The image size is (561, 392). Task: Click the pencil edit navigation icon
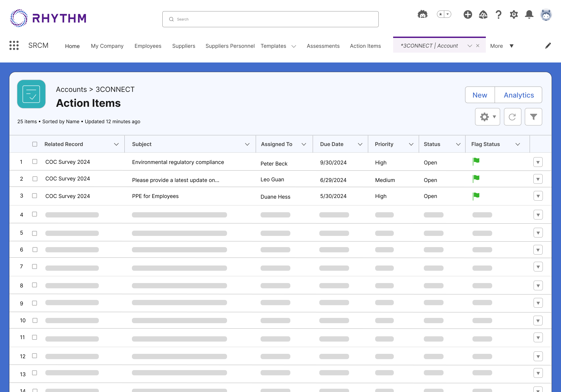tap(548, 46)
